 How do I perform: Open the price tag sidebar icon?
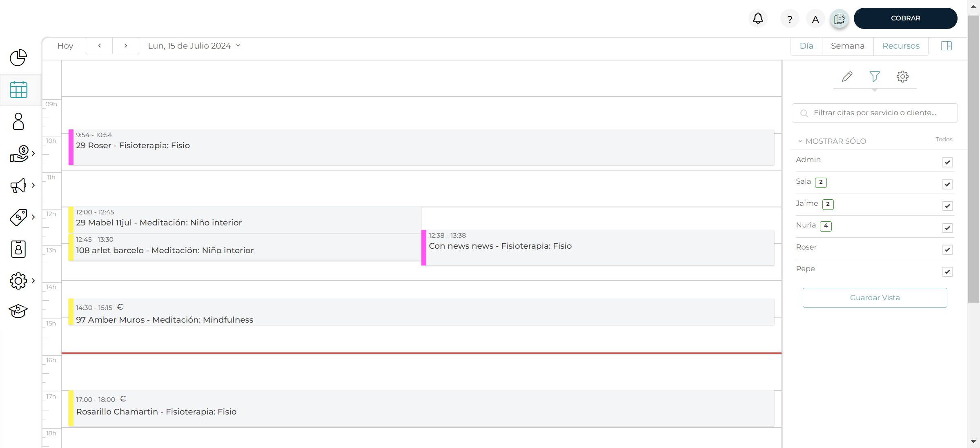(x=18, y=217)
